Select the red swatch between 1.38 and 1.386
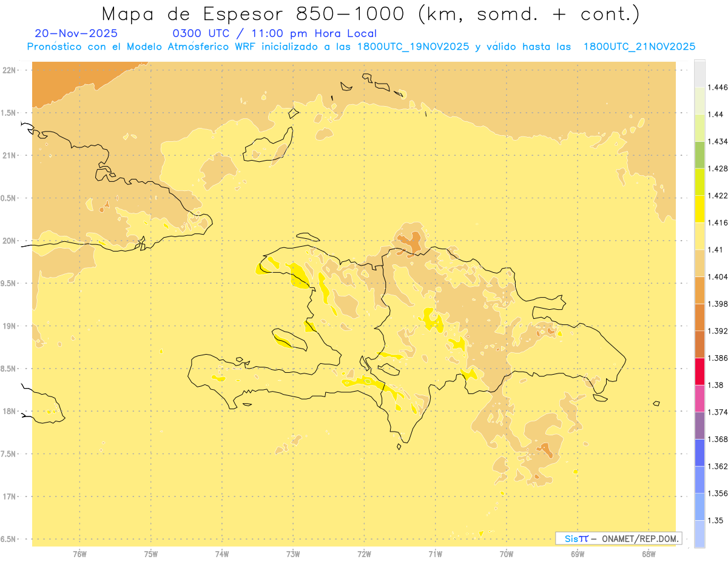 point(699,372)
